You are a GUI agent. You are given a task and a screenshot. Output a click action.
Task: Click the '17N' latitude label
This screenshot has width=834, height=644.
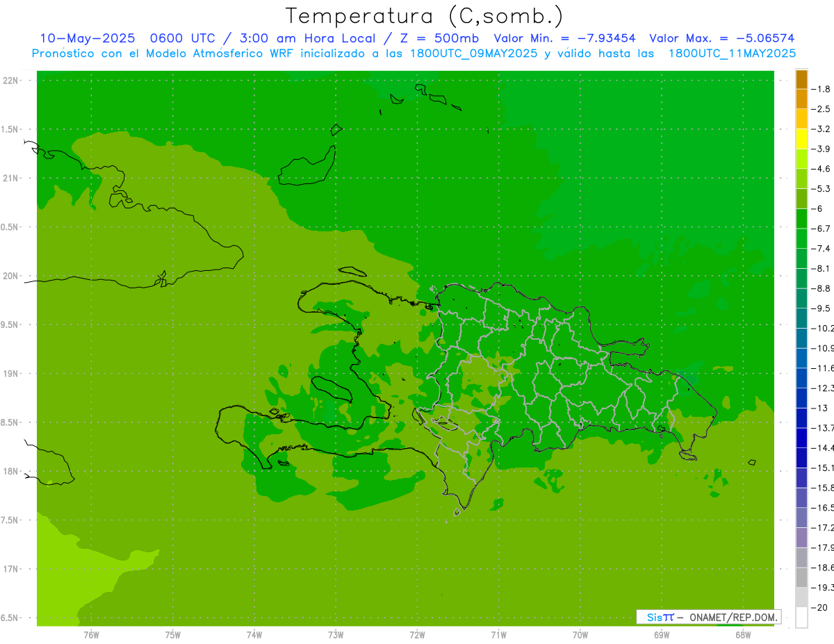11,569
